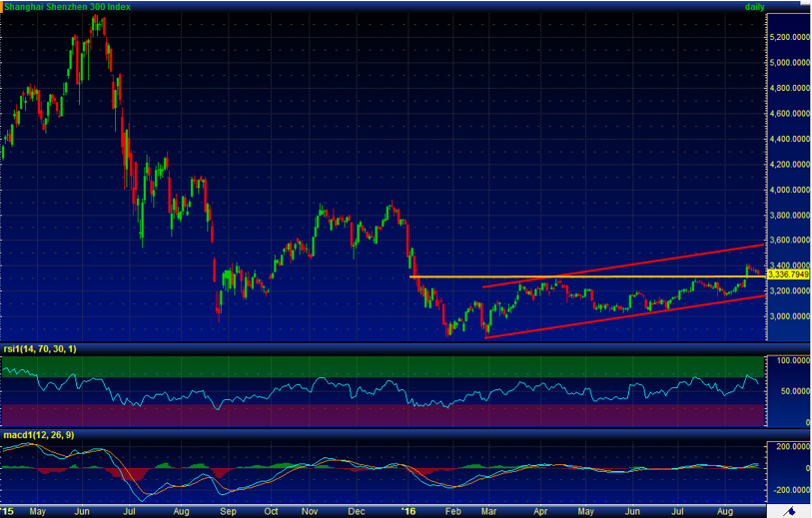This screenshot has width=812, height=518.
Task: Select the lower red channel trendline
Action: [x=619, y=313]
